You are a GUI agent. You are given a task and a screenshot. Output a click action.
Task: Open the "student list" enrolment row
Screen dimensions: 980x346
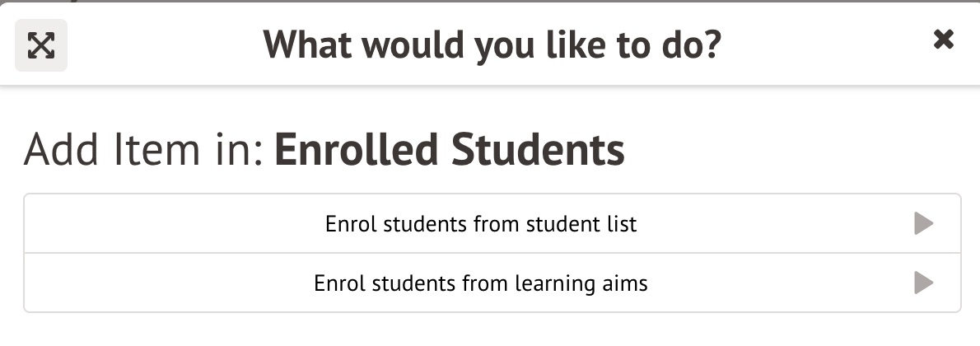[481, 223]
